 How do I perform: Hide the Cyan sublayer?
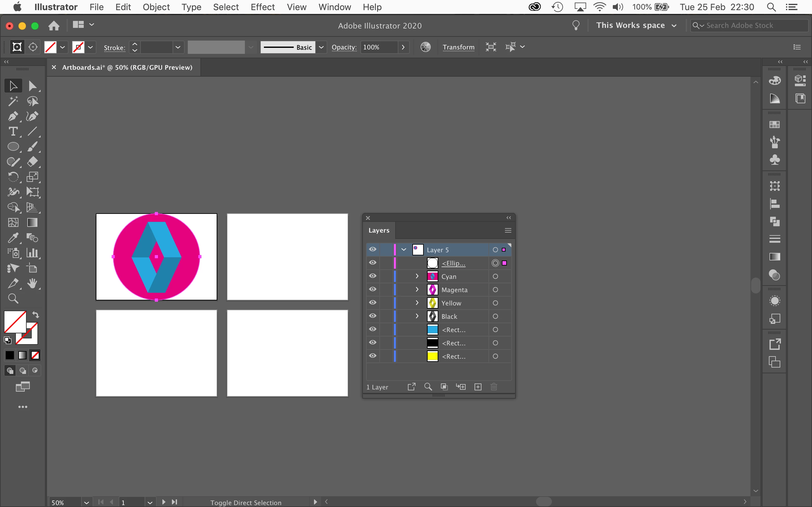click(x=372, y=276)
